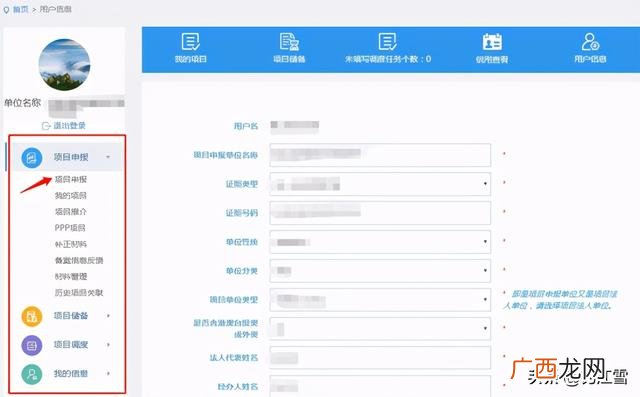Click 用户信息 text in the breadcrumb

[56, 9]
